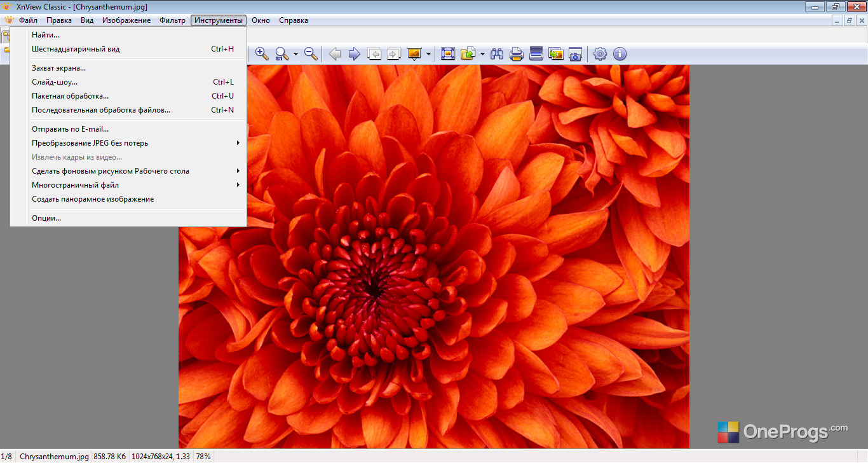The height and width of the screenshot is (463, 868).
Task: Choose Слайд-шоу... from the menu
Action: pos(128,82)
